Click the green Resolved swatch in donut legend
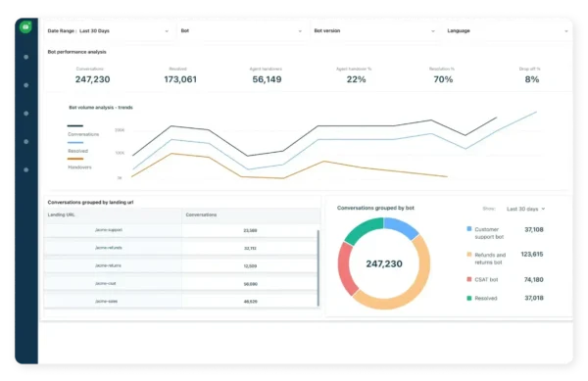Viewport: 588px width, 381px height. tap(468, 298)
